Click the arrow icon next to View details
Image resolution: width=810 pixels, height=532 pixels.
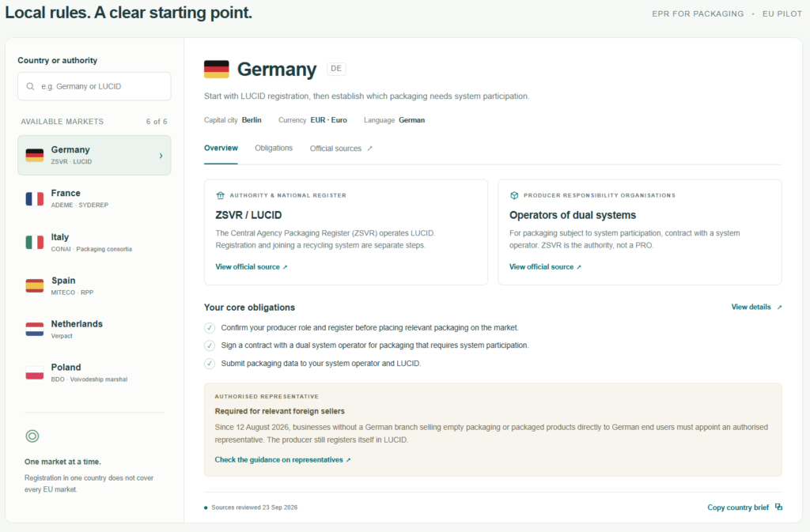[779, 307]
